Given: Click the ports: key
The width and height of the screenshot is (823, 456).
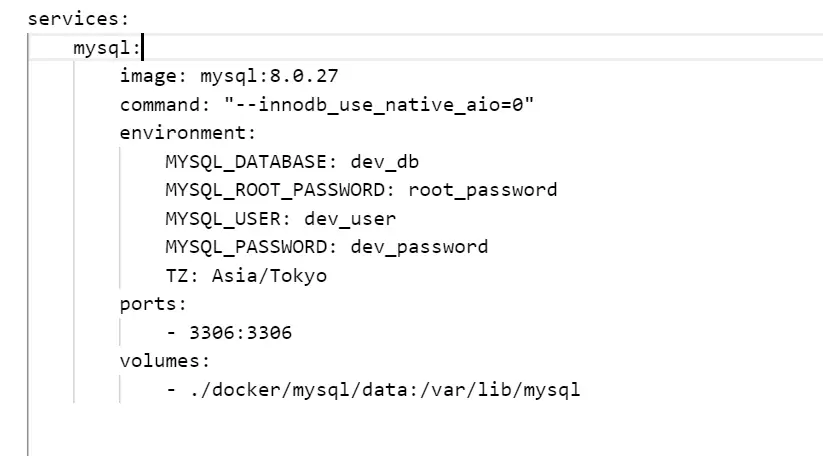Looking at the screenshot, I should coord(153,304).
